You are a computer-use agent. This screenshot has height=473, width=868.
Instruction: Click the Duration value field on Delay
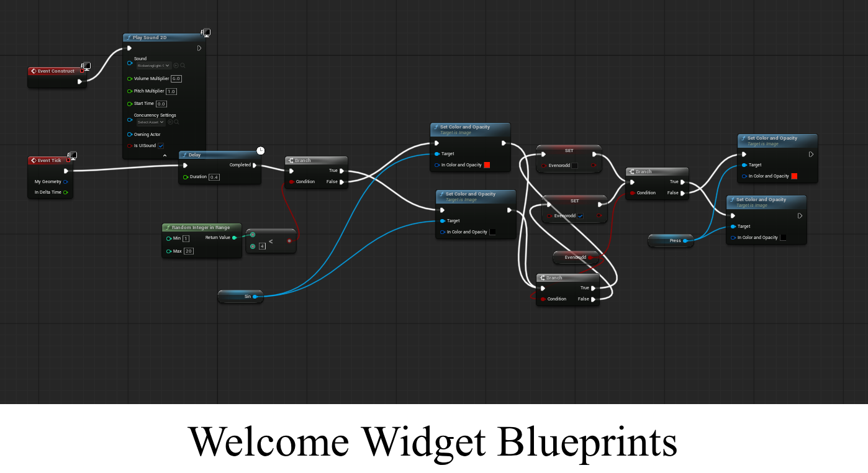214,178
